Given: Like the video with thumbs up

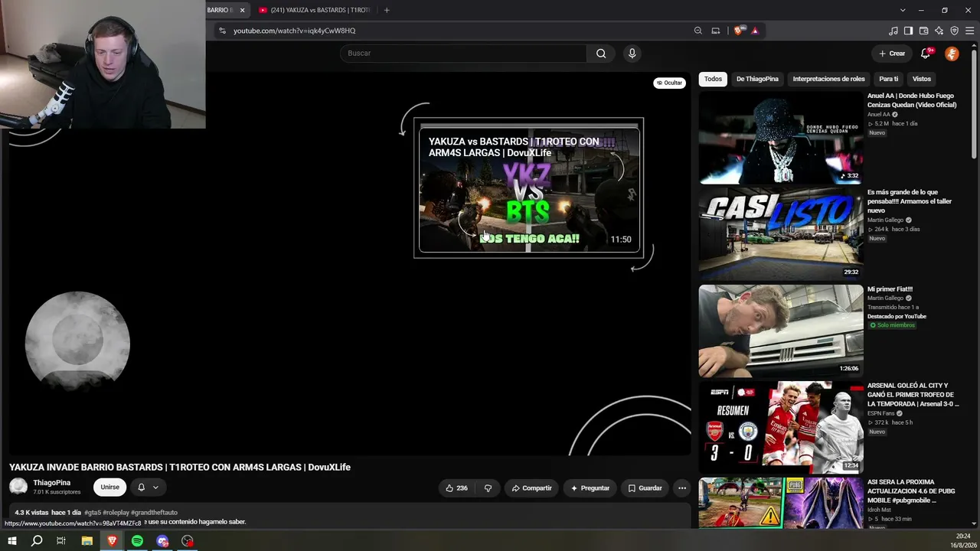Looking at the screenshot, I should tap(456, 488).
